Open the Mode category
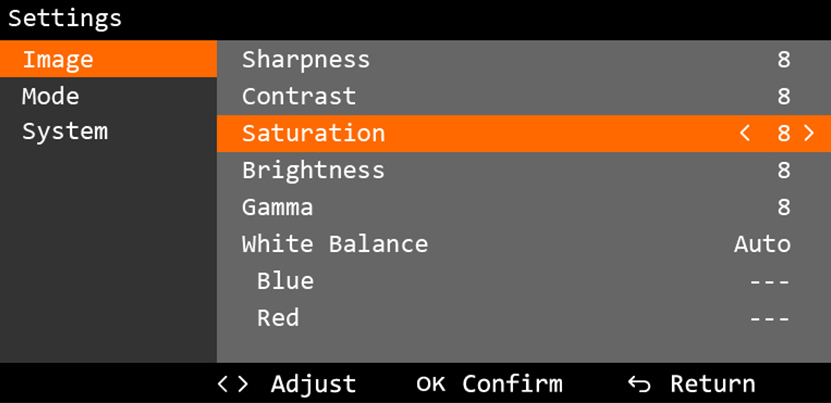The height and width of the screenshot is (403, 831). coord(108,96)
